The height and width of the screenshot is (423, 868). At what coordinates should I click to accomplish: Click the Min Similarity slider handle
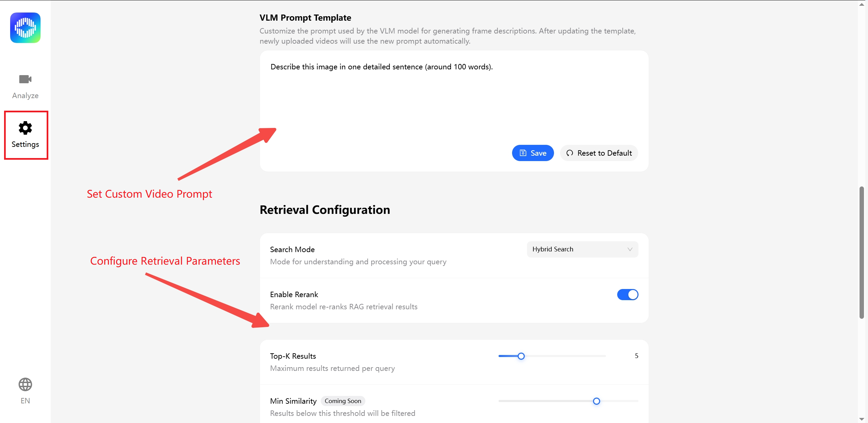coord(597,401)
